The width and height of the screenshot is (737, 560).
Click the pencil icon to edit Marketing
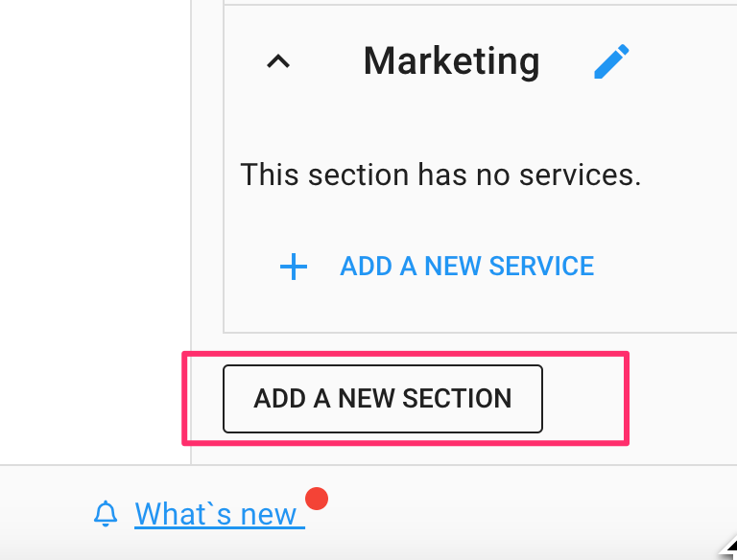tap(611, 62)
